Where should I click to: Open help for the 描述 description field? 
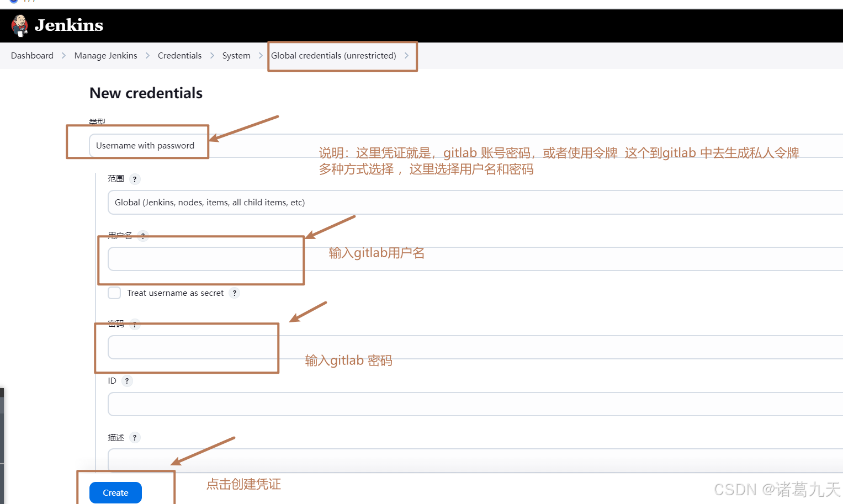[135, 437]
